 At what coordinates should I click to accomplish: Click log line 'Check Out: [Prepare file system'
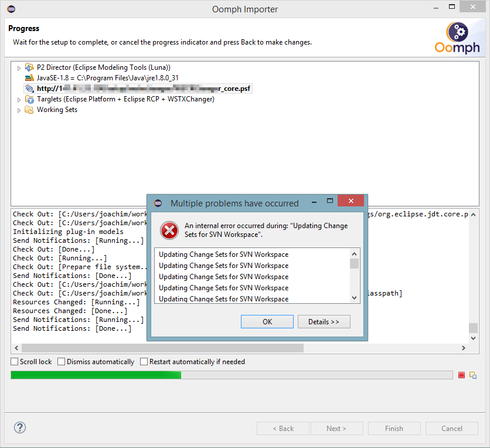click(x=80, y=267)
